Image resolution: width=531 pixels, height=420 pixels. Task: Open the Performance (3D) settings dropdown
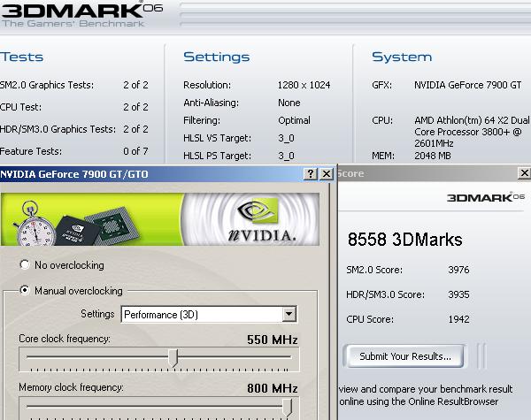[x=209, y=315]
